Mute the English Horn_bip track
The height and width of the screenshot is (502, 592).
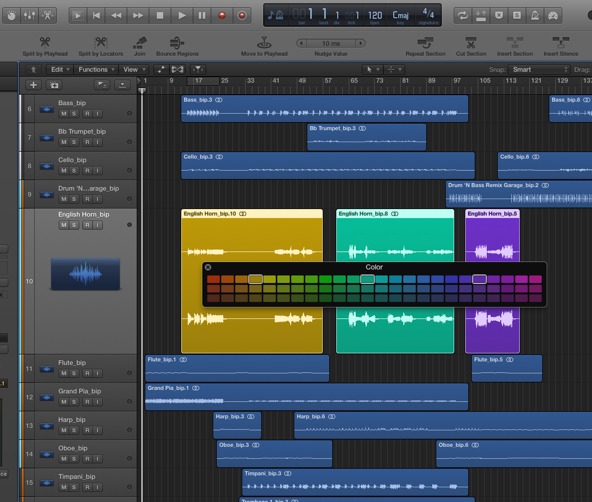point(64,225)
